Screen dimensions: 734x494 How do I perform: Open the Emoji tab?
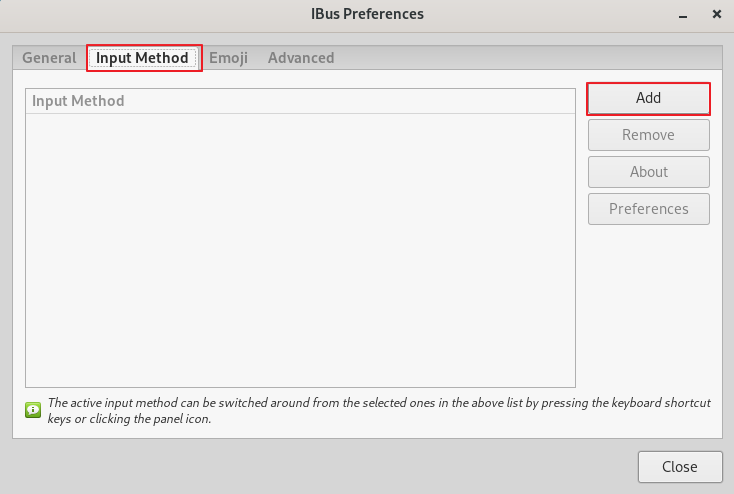tap(228, 58)
